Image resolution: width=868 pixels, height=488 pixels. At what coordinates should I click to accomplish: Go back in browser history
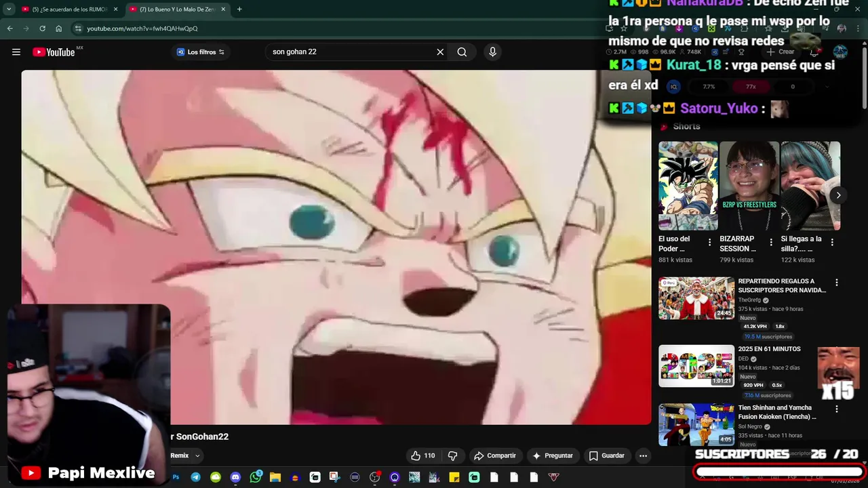(x=9, y=28)
